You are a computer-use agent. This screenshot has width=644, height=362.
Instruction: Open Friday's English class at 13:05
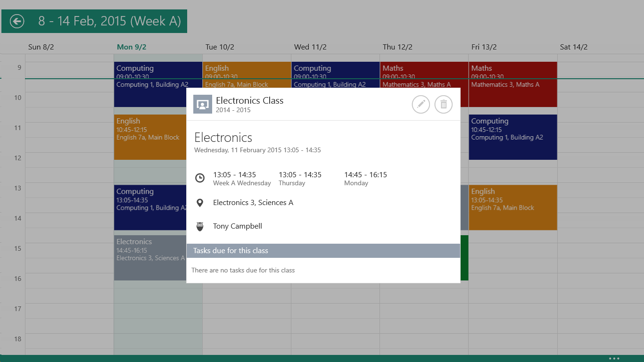click(x=512, y=207)
